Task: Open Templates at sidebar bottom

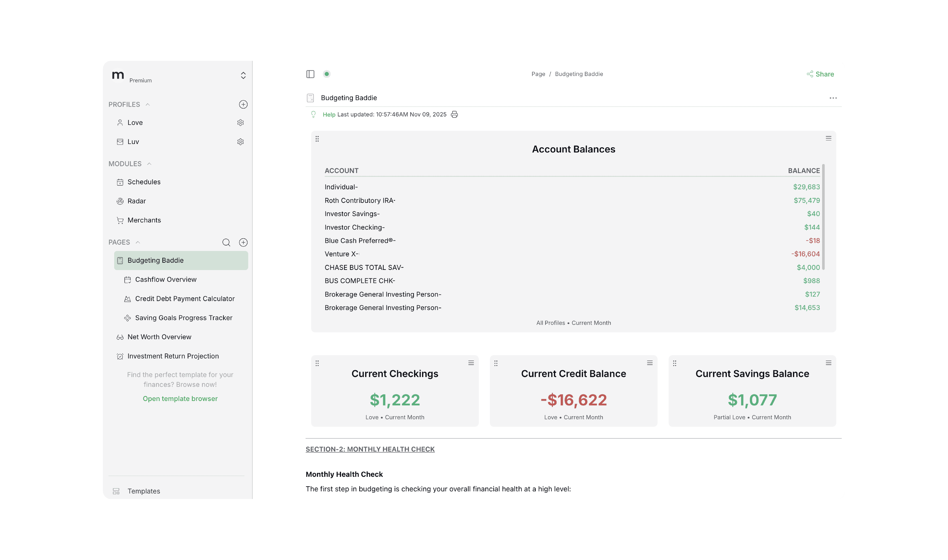Action: click(x=144, y=491)
